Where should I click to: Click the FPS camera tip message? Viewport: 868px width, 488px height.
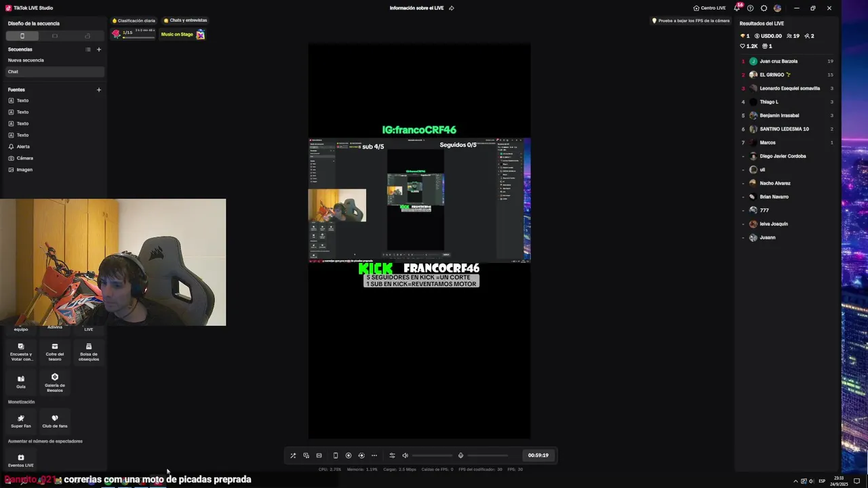tap(690, 20)
